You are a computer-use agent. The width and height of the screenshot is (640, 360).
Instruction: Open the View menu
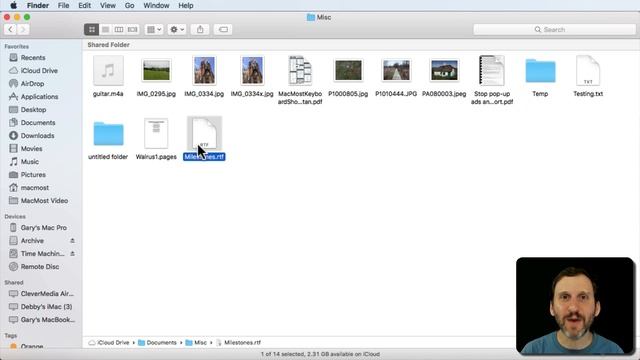pos(108,5)
